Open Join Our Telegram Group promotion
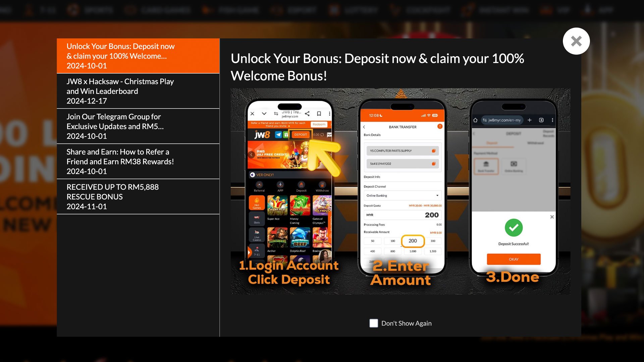This screenshot has width=644, height=362. (x=139, y=126)
